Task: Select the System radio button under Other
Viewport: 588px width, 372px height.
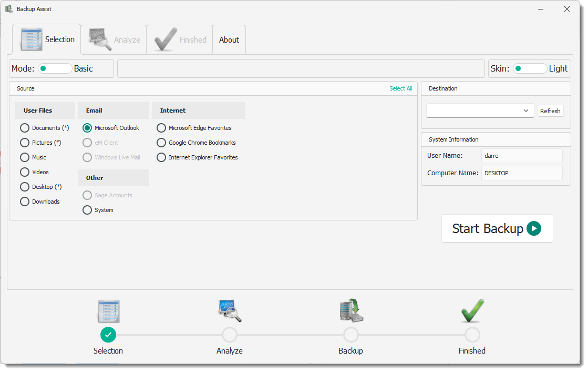Action: click(87, 210)
